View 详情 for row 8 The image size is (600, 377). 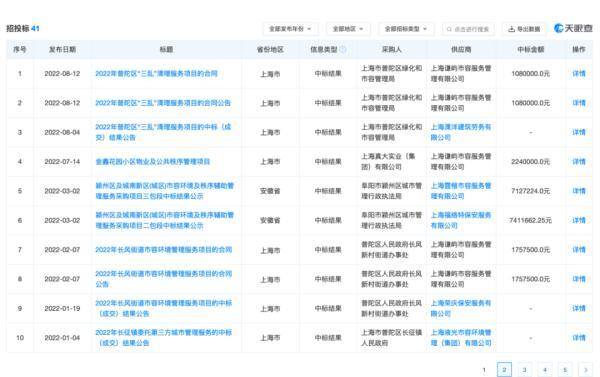coord(579,279)
